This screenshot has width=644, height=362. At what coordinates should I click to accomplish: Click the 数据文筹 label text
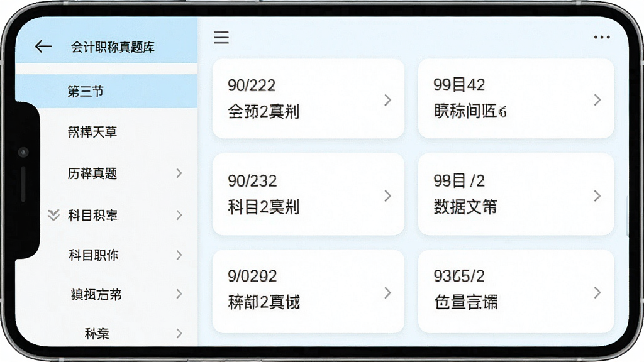[x=465, y=207]
